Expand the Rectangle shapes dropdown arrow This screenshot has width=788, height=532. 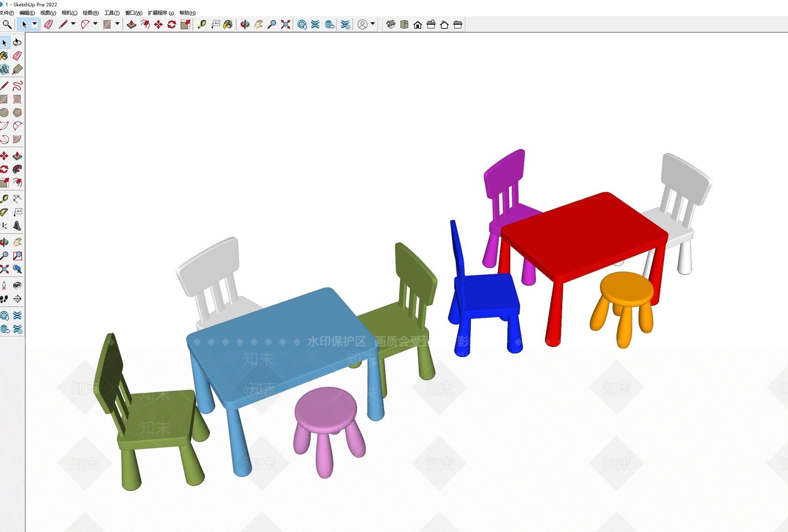117,24
